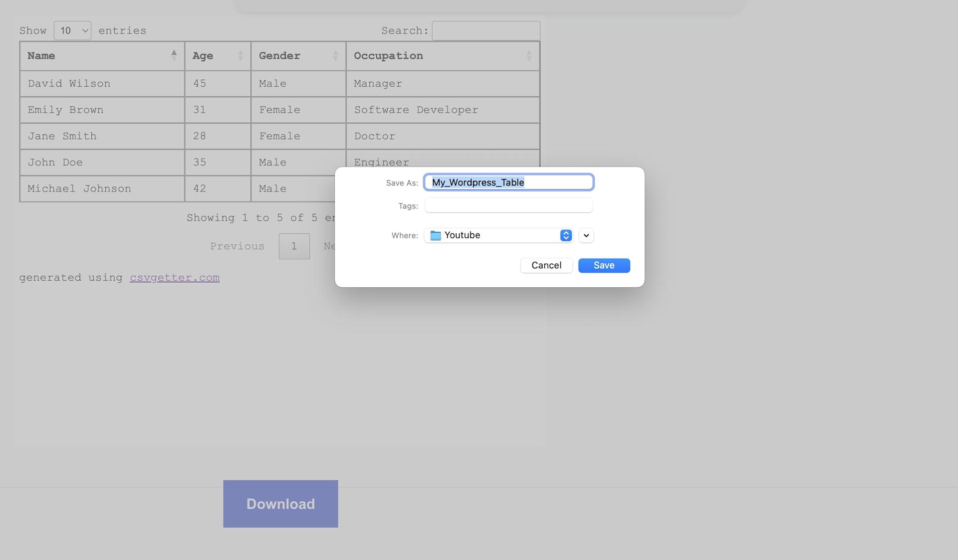Sort table by Gender column arrows

pos(335,55)
